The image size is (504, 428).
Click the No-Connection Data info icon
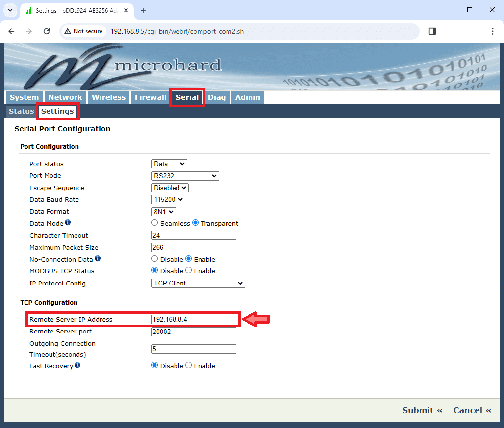98,259
